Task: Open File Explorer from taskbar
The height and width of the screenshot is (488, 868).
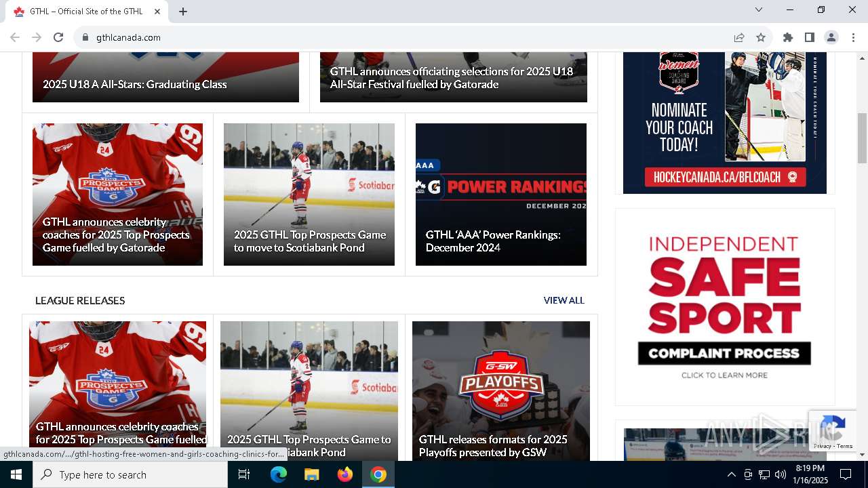Action: pyautogui.click(x=311, y=474)
